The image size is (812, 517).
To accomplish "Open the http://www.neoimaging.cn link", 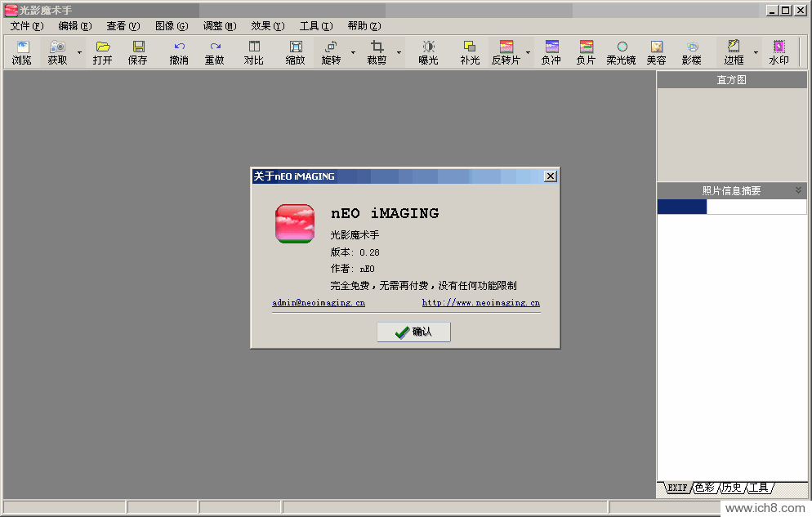I will point(481,303).
